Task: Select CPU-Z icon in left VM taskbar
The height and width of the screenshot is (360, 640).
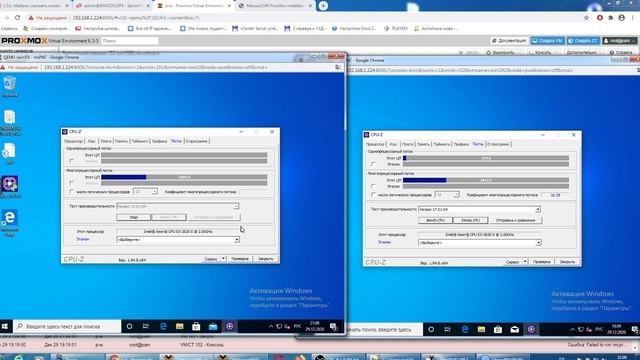Action: click(x=230, y=326)
